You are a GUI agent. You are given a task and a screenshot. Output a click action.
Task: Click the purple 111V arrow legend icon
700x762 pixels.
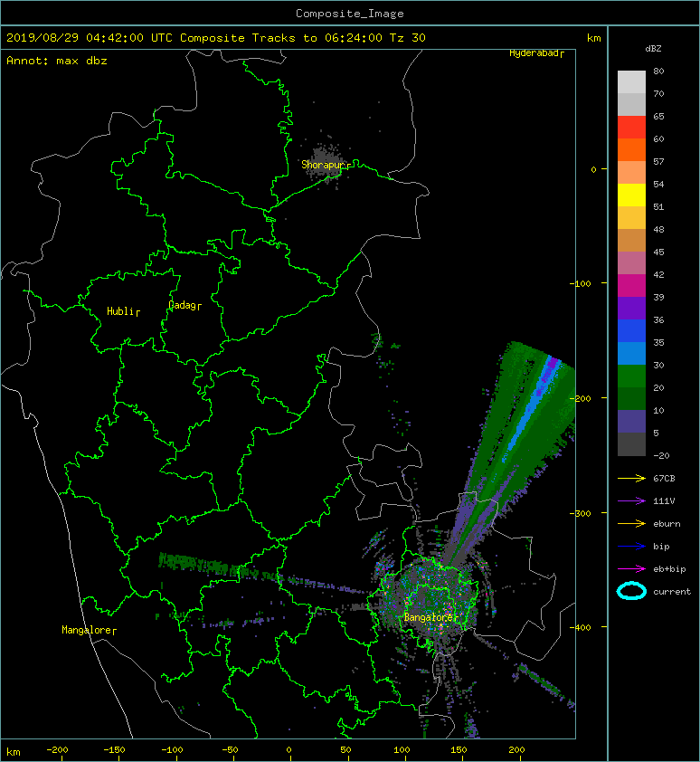click(x=631, y=501)
